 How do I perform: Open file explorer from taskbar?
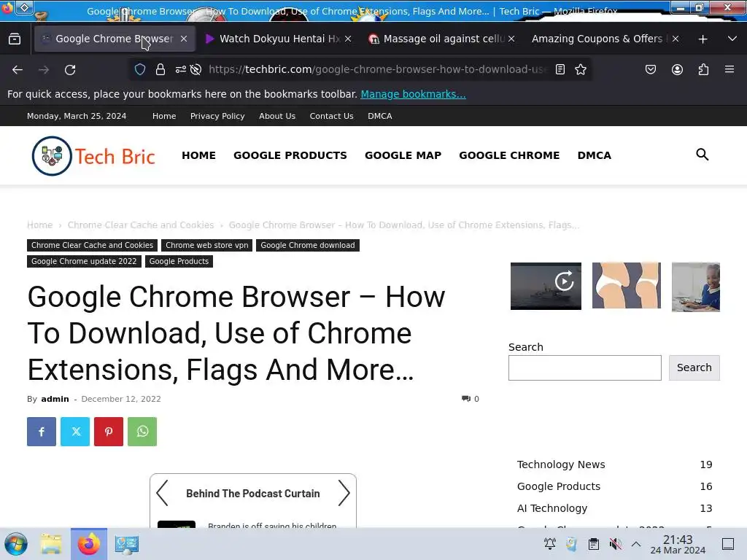coord(51,544)
